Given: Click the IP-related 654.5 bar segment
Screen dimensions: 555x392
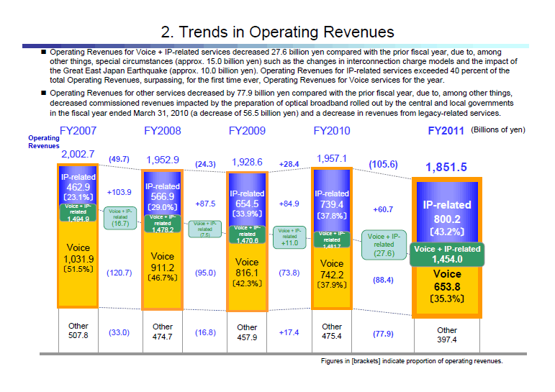Looking at the screenshot, I should (247, 200).
